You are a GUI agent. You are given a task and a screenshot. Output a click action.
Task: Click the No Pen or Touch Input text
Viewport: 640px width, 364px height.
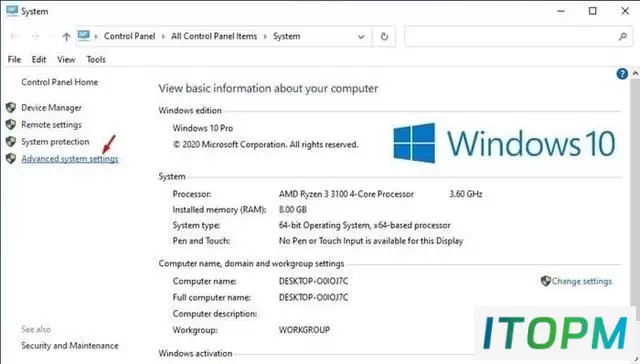coord(371,241)
